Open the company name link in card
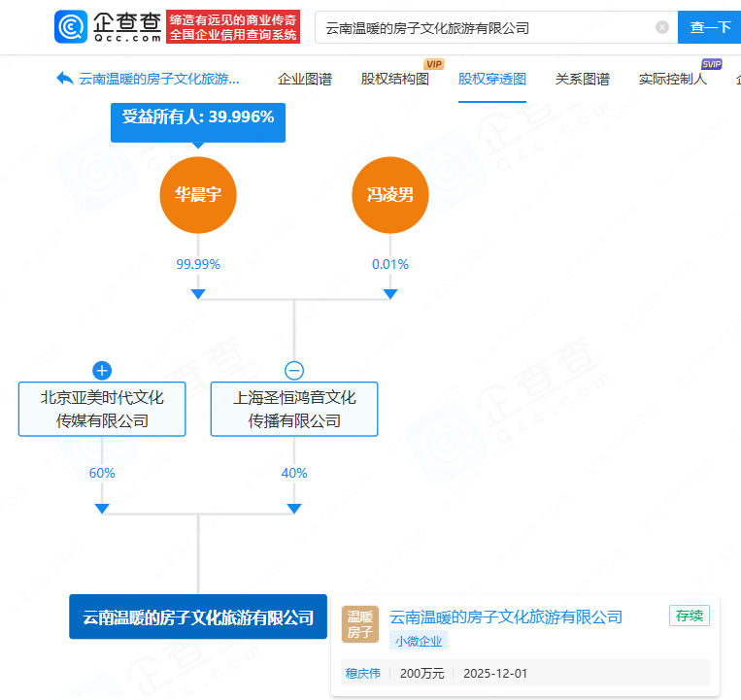741x700 pixels. coord(505,617)
